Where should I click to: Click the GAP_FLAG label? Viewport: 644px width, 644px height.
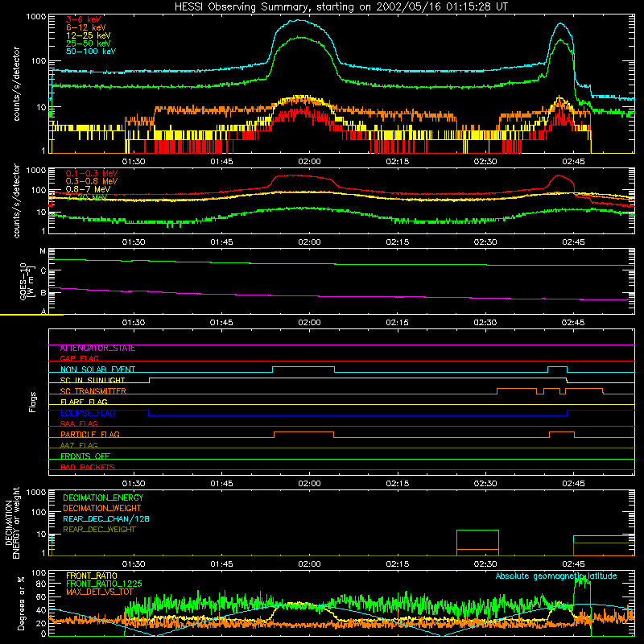pyautogui.click(x=79, y=358)
